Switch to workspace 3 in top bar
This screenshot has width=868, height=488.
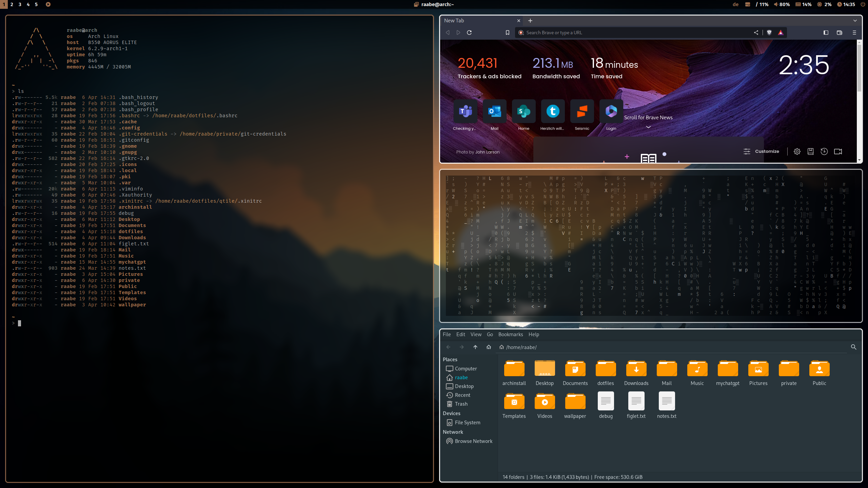click(x=20, y=4)
